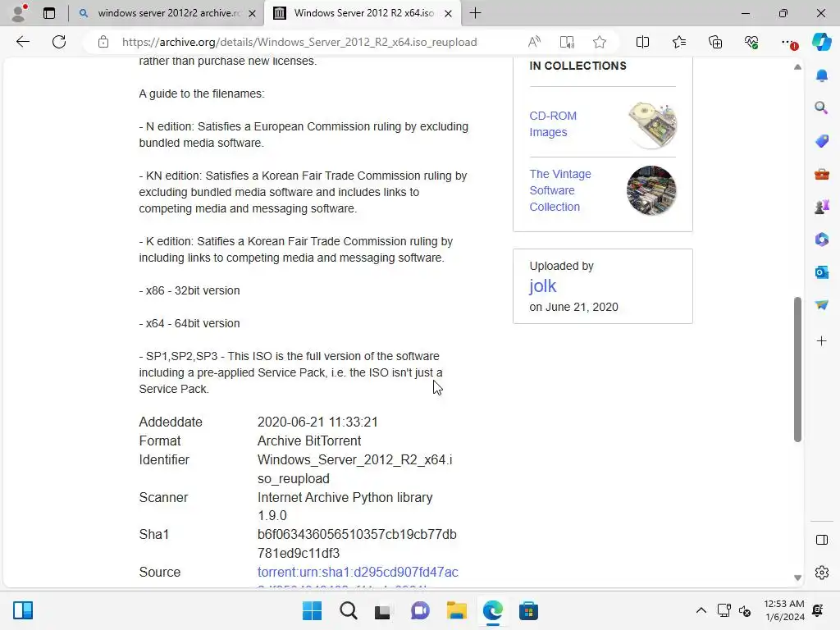Show hidden system tray icons

click(x=701, y=610)
